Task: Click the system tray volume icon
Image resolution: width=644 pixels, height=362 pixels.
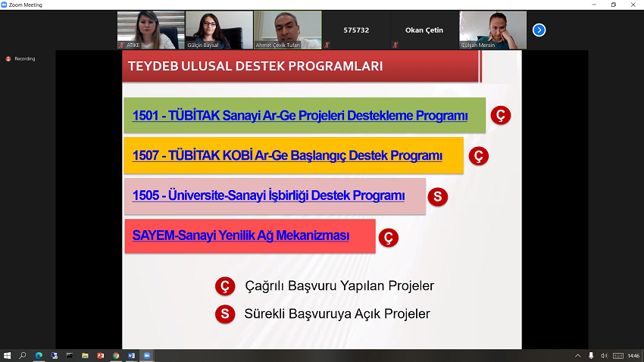Action: (603, 355)
